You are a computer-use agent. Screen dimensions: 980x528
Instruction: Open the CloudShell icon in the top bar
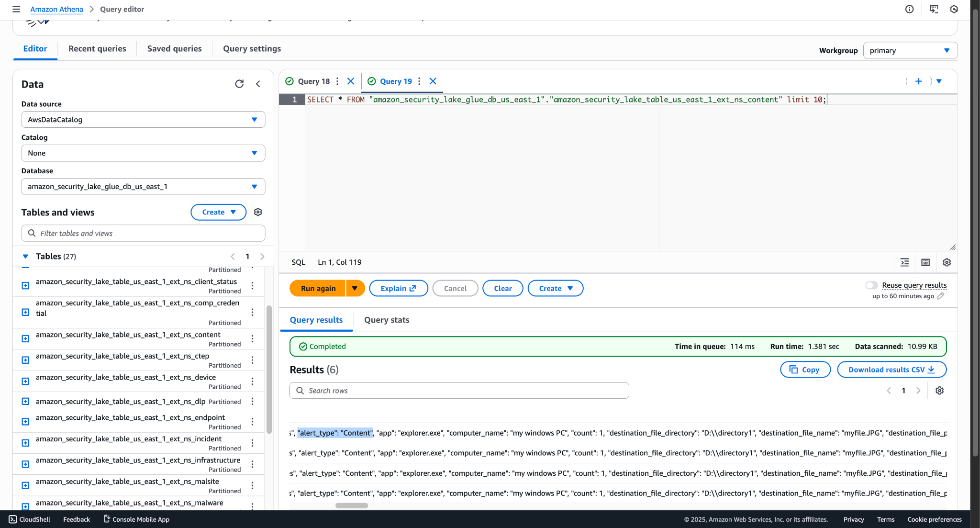tap(934, 9)
